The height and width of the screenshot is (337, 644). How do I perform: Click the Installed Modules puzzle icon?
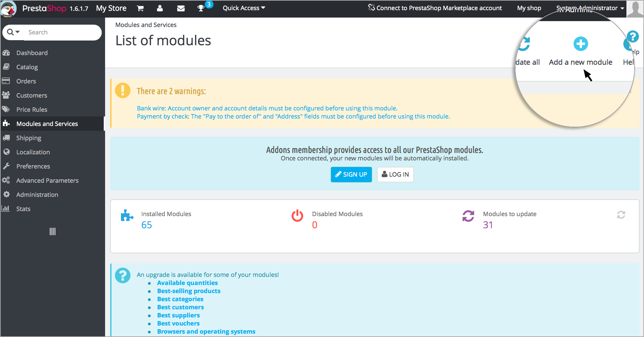pyautogui.click(x=127, y=215)
